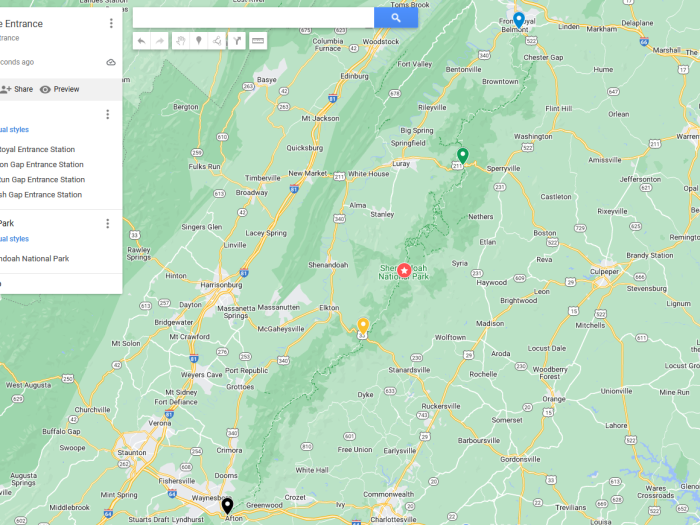Click the black marker near Afton
The image size is (700, 525).
coord(227,506)
